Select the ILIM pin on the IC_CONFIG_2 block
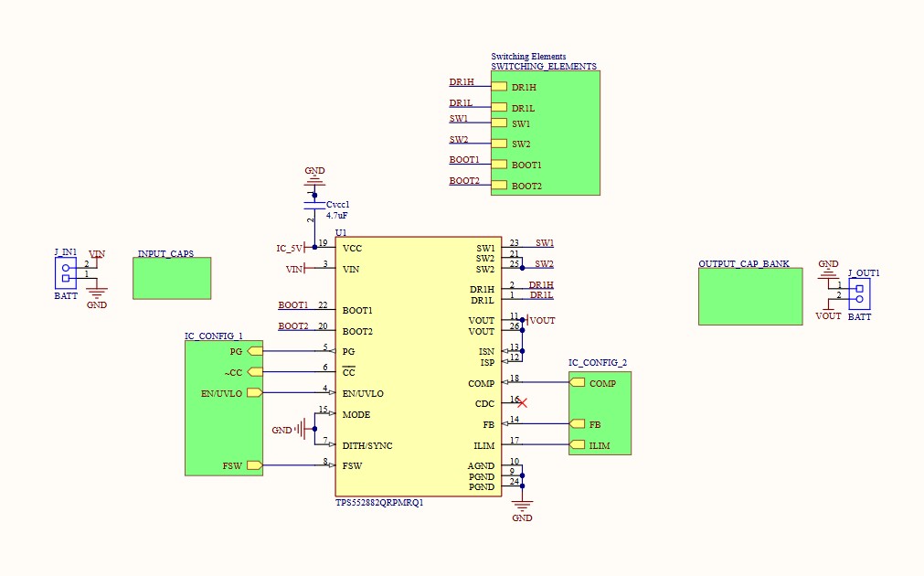This screenshot has width=924, height=576. coord(576,445)
